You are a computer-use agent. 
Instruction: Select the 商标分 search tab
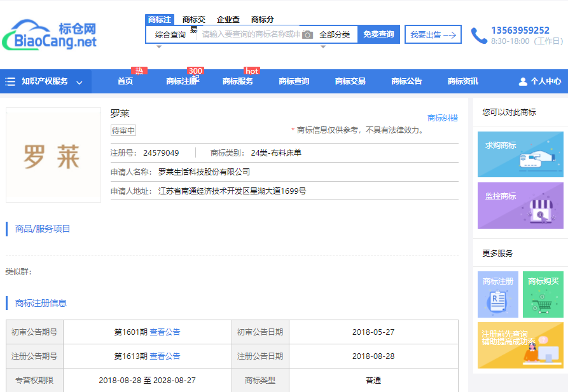[x=263, y=20]
